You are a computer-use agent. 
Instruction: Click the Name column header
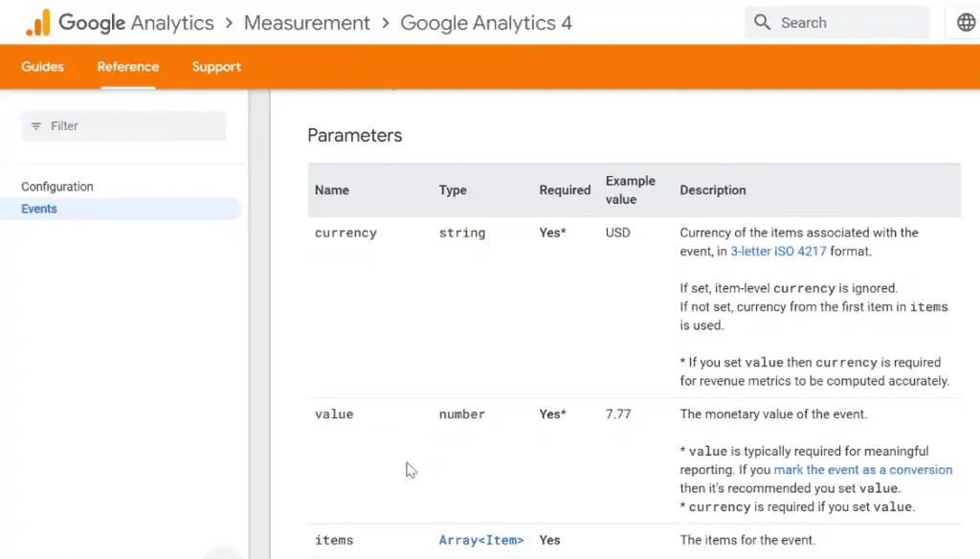pyautogui.click(x=332, y=190)
